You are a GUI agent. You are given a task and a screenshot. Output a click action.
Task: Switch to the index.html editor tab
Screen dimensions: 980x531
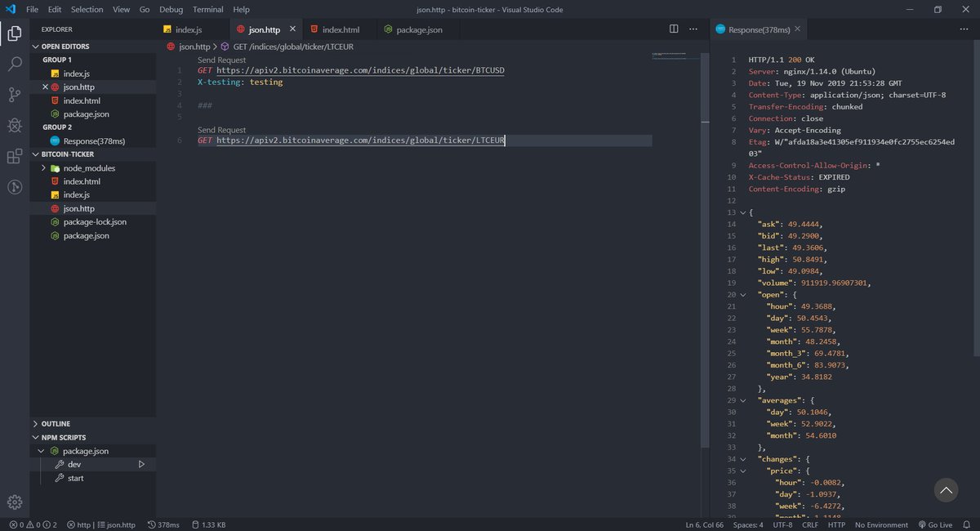[341, 29]
